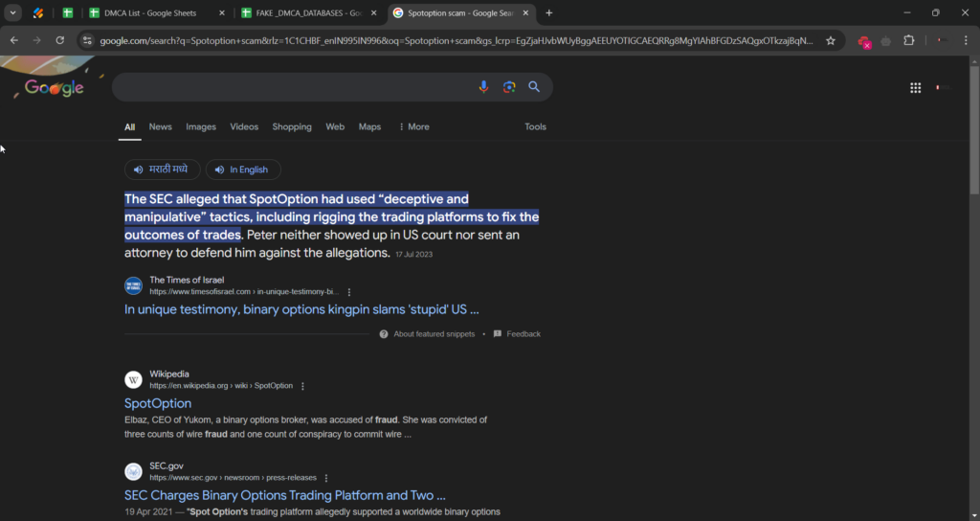Click the page vertical scrollbar thumb
This screenshot has height=521, width=980.
973,129
